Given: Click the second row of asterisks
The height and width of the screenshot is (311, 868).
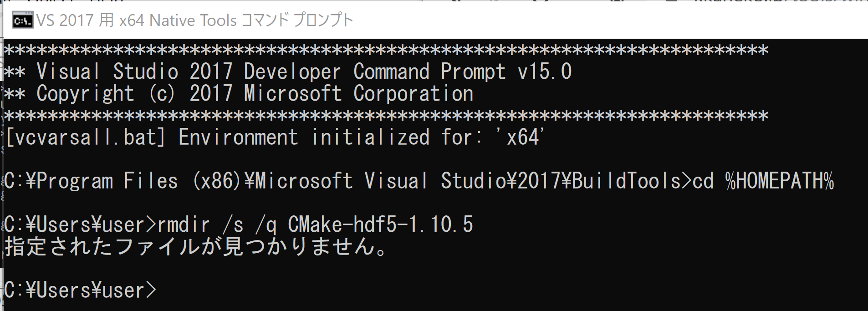Looking at the screenshot, I should (x=386, y=116).
